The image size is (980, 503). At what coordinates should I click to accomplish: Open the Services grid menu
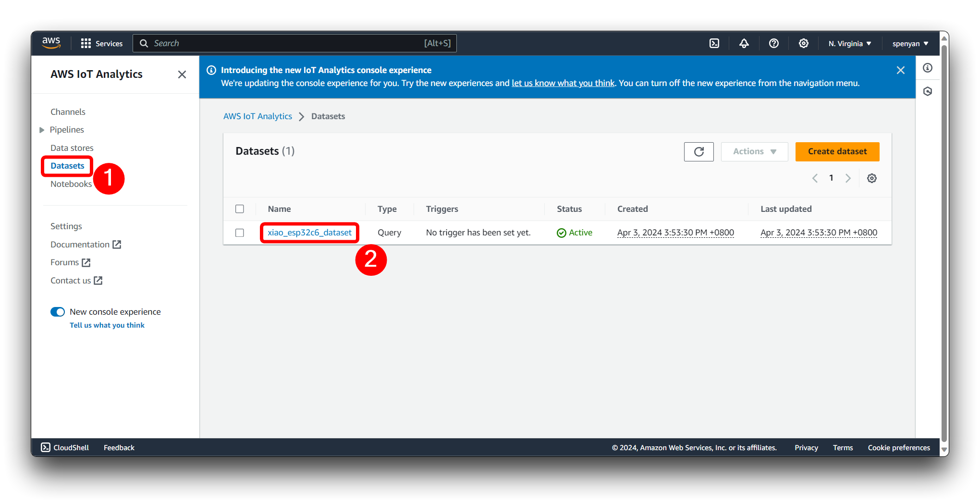101,43
